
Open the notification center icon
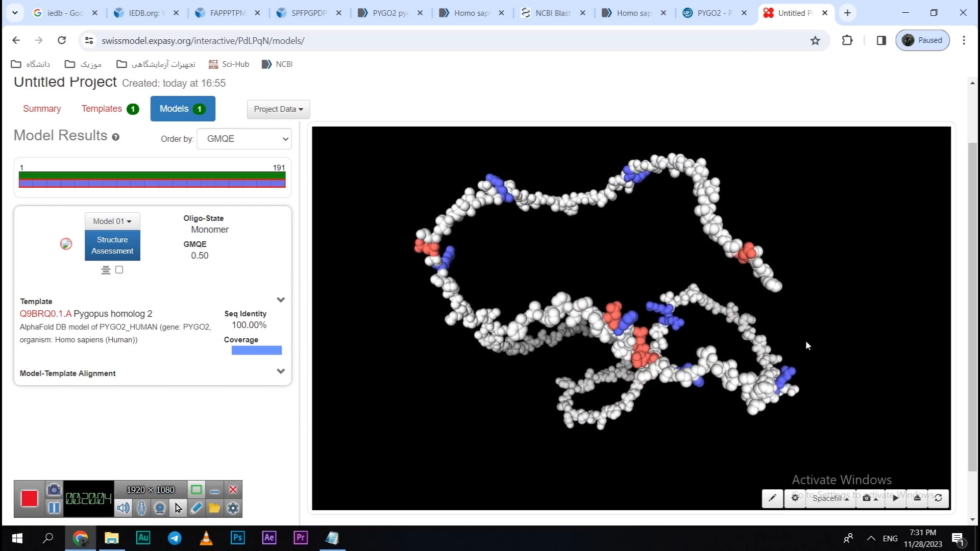[958, 538]
